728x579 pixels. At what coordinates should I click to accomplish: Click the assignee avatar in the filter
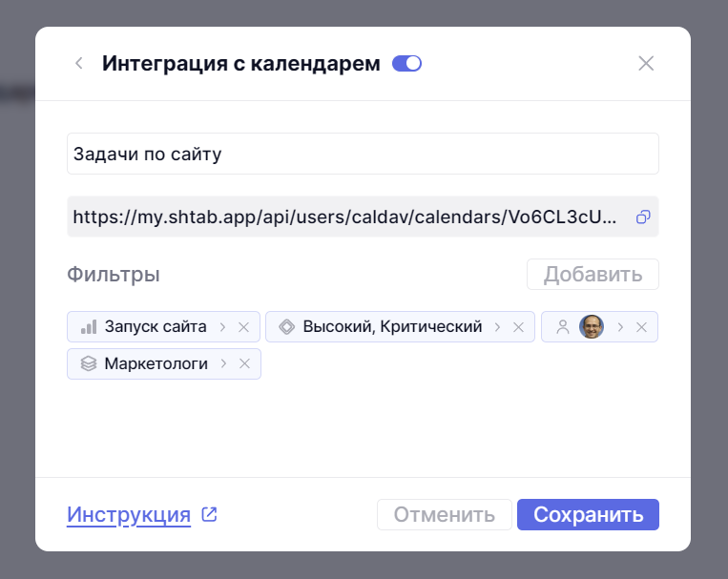tap(592, 327)
